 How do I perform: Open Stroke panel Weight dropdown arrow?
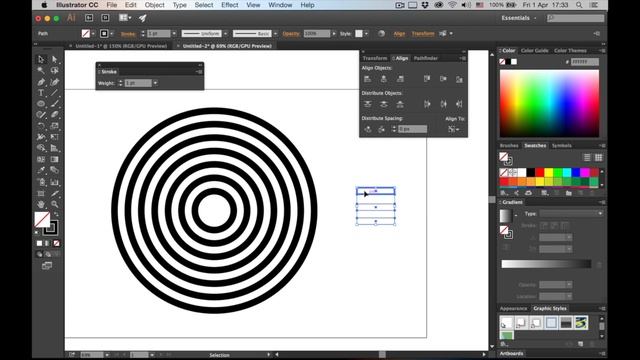[156, 83]
